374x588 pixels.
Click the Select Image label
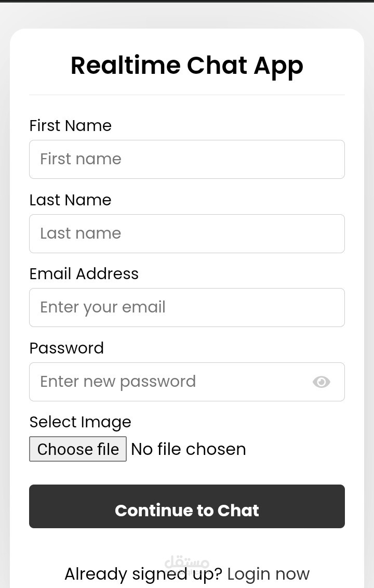(80, 422)
